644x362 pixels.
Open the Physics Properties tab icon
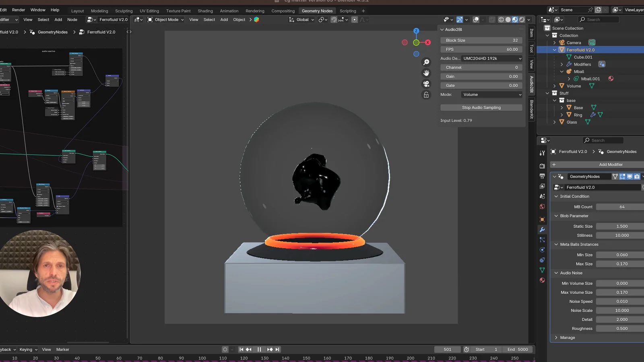[x=542, y=250]
